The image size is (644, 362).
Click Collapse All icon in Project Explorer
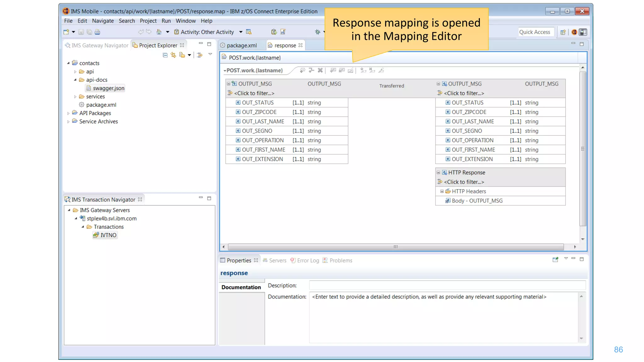[x=165, y=55]
